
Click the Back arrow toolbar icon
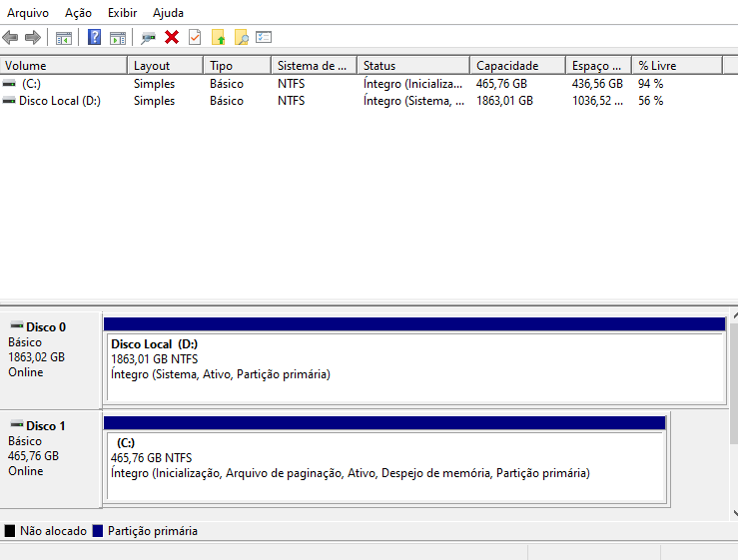tap(10, 37)
